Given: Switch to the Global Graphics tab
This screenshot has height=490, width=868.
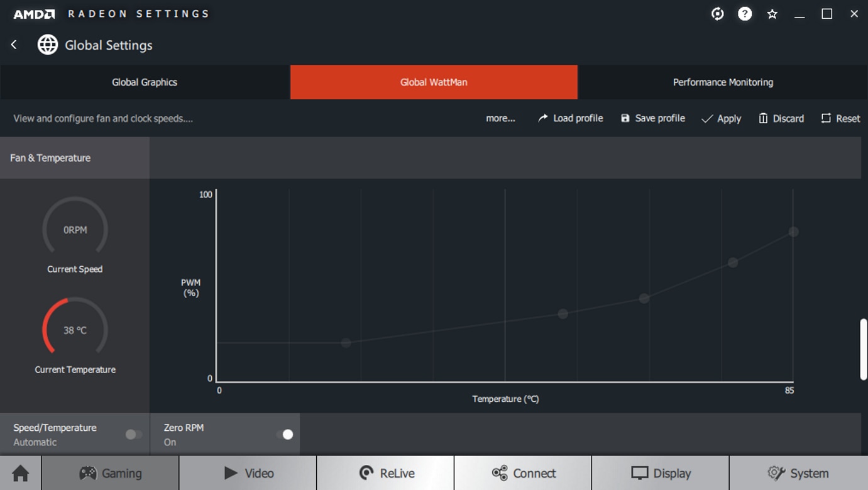Looking at the screenshot, I should point(145,82).
